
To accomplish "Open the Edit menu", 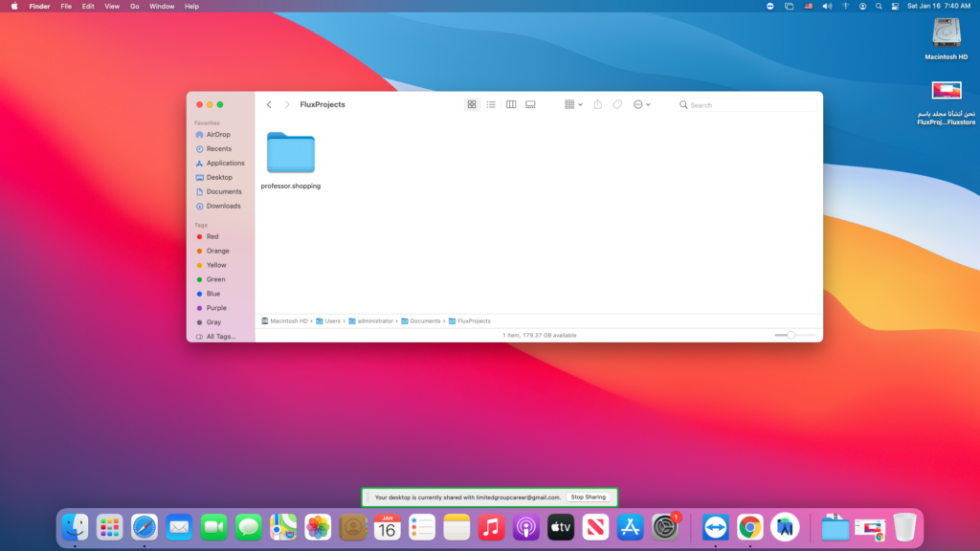I will coord(88,7).
